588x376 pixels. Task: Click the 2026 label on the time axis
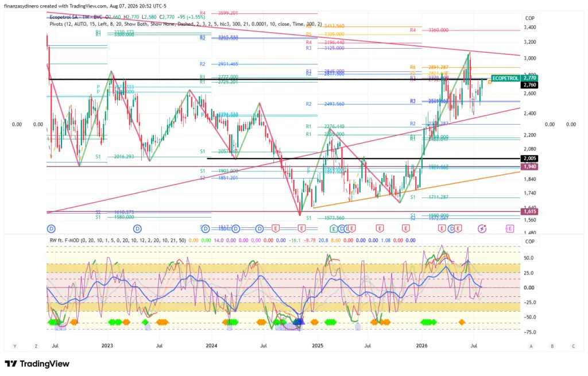pos(422,346)
